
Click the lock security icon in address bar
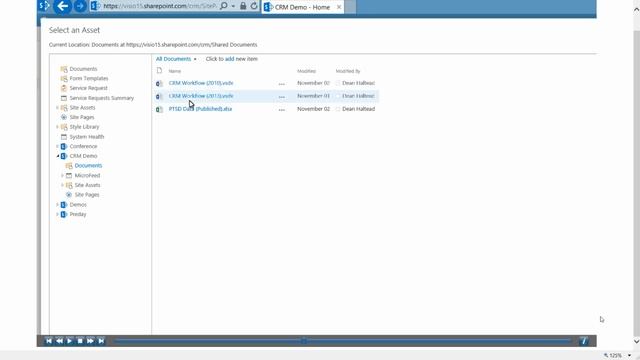tap(243, 6)
